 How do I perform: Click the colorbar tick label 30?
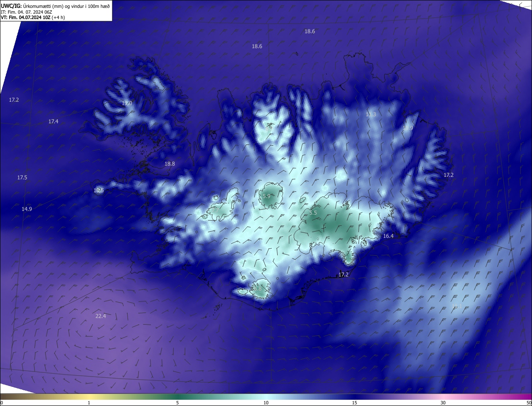pos(443,403)
